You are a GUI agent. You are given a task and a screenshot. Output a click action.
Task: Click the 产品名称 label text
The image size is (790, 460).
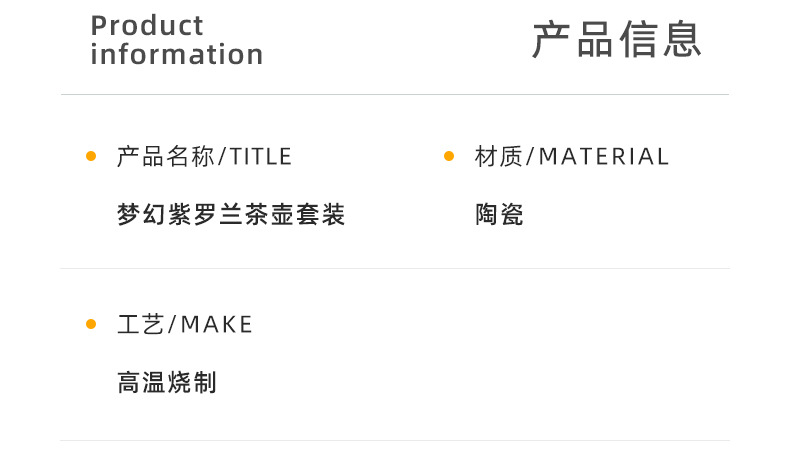pyautogui.click(x=165, y=156)
